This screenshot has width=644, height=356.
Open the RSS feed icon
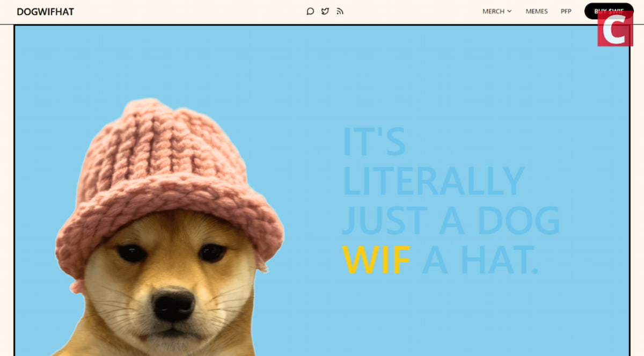[x=340, y=11]
